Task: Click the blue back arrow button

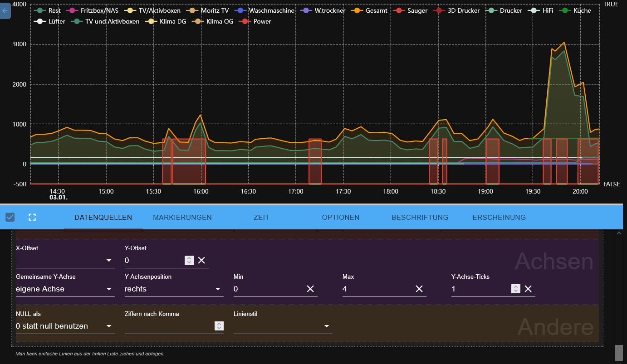Action: click(5, 10)
